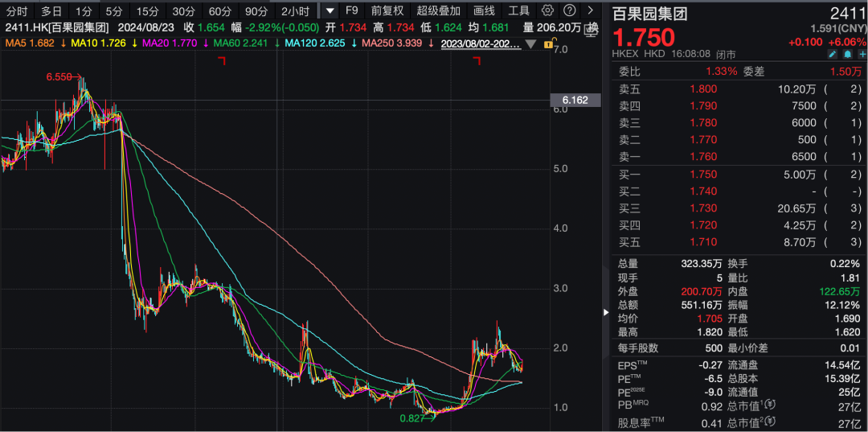This screenshot has width=868, height=432.
Task: Select the 60分 timeframe tab
Action: (219, 10)
